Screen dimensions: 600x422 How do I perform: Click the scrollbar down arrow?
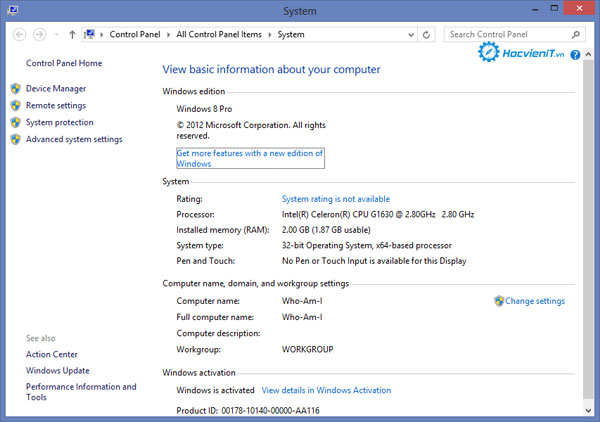[589, 410]
